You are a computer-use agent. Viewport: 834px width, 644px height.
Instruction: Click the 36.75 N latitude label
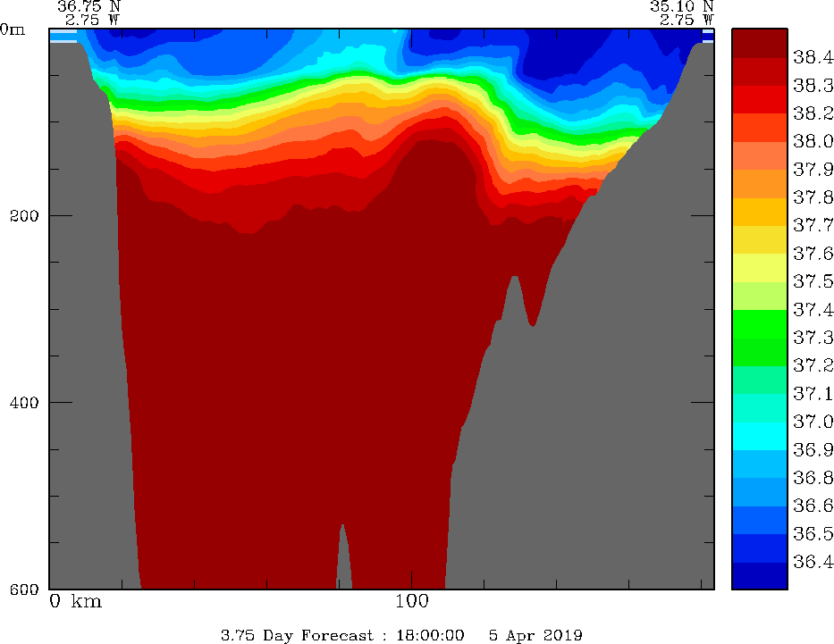point(88,6)
